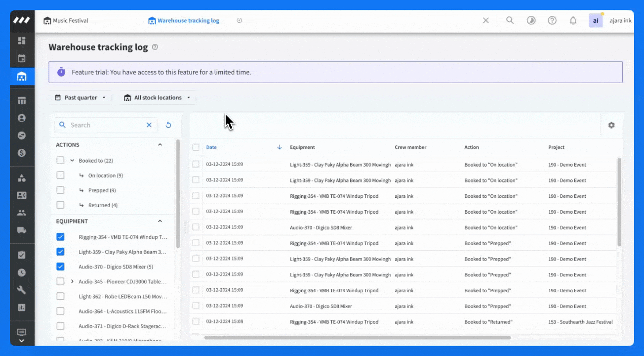This screenshot has height=356, width=644.
Task: Toggle the Date column sort arrow
Action: pyautogui.click(x=280, y=147)
